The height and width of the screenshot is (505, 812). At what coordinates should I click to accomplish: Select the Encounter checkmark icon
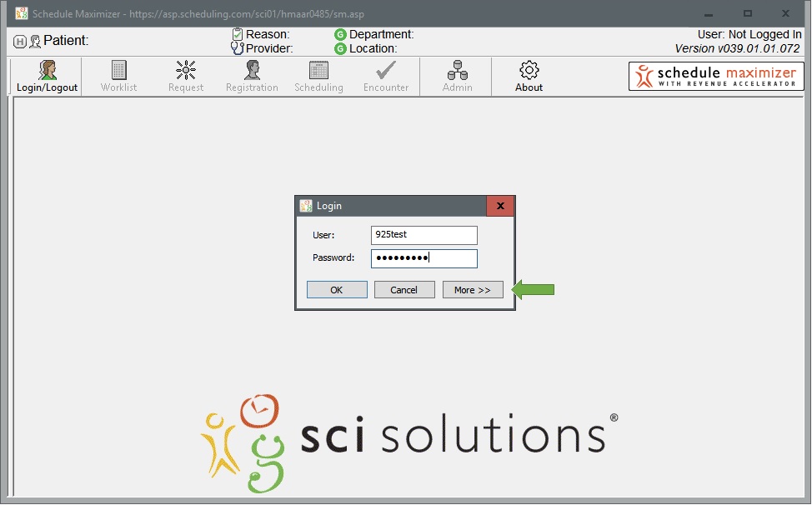(386, 70)
